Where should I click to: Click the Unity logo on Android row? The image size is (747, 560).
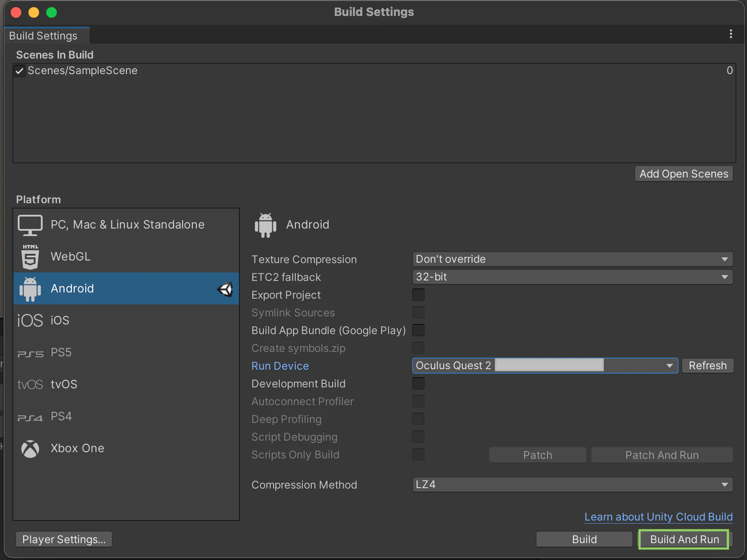point(226,289)
